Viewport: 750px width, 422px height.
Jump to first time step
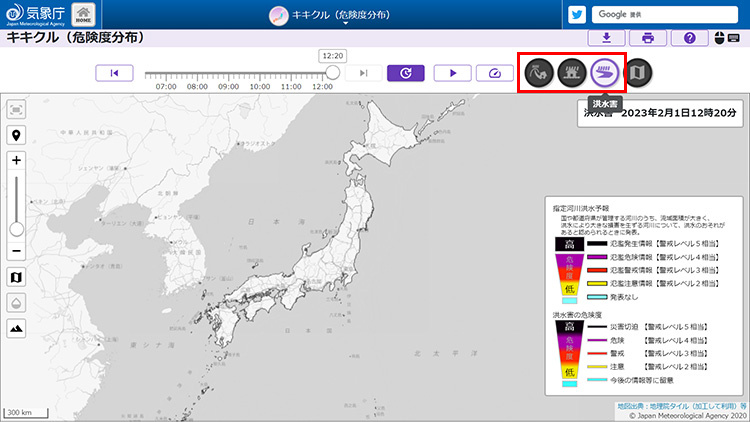[x=114, y=73]
